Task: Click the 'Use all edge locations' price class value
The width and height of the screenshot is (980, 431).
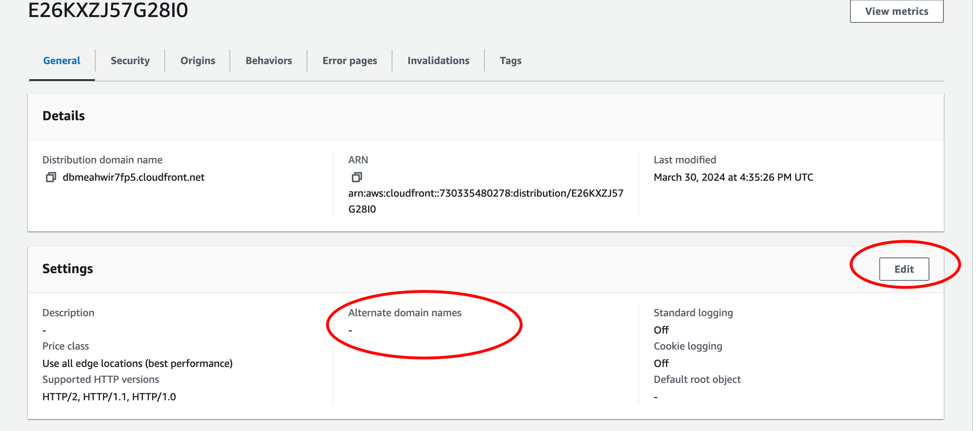Action: tap(137, 363)
